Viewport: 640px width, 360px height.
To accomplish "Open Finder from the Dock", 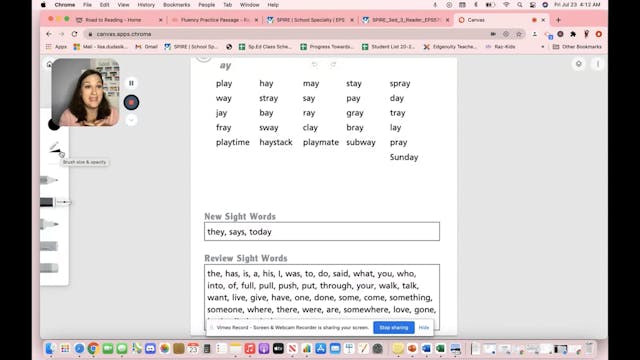I will tap(51, 349).
